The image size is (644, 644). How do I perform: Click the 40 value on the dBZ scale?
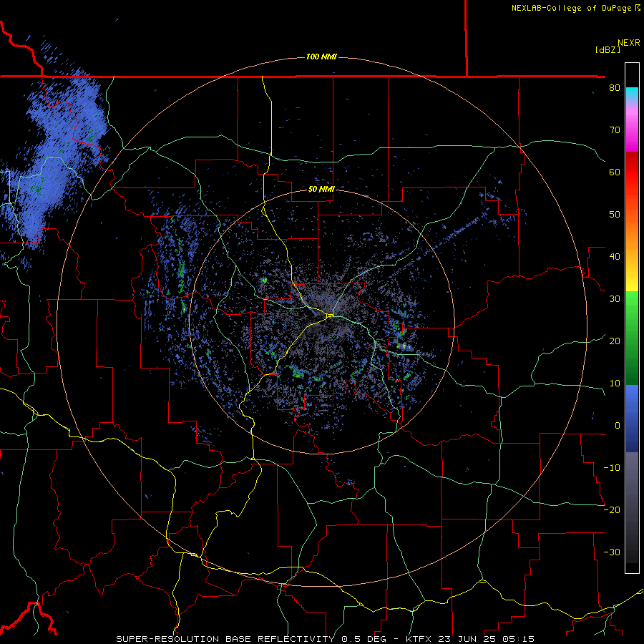[615, 257]
